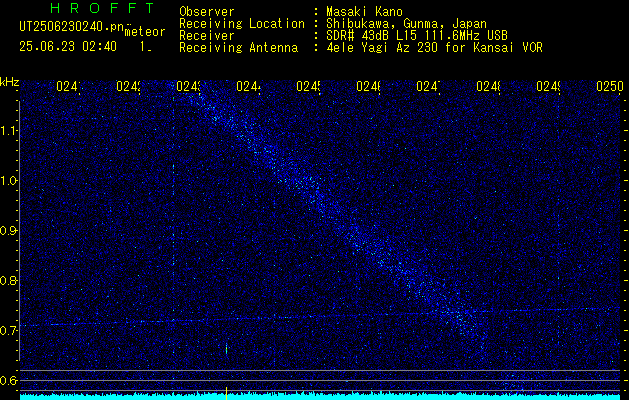This screenshot has width=629, height=400.
Task: Click the 1.1 kHz axis label
Action: click(x=9, y=131)
